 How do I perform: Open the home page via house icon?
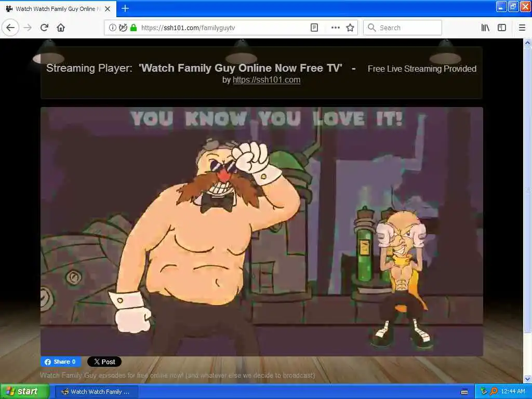click(x=61, y=28)
